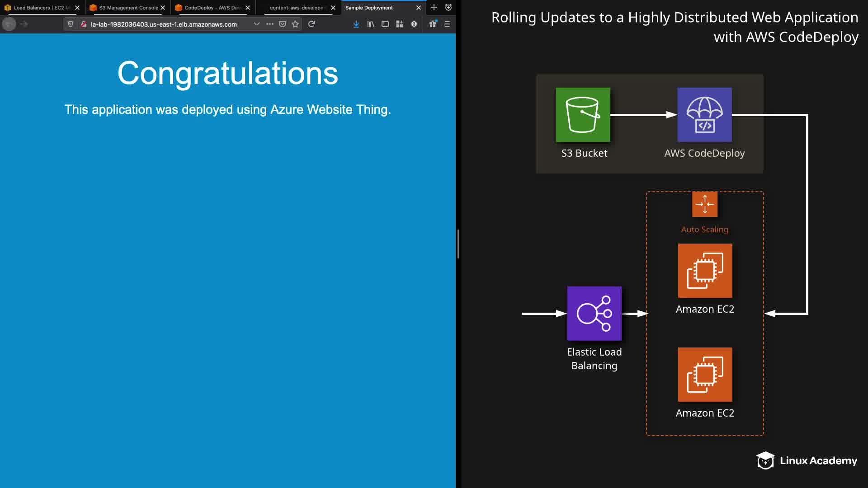This screenshot has height=488, width=868.
Task: Expand the address bar history dropdown
Action: click(x=257, y=24)
